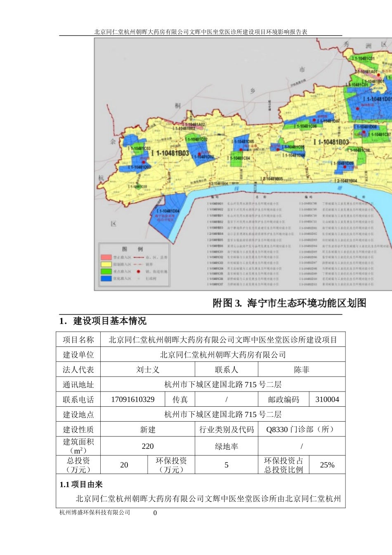
Task: Select the 建设单位 value 北京同仁堂杭州朝晖大药房有限公司
Action: point(223,355)
